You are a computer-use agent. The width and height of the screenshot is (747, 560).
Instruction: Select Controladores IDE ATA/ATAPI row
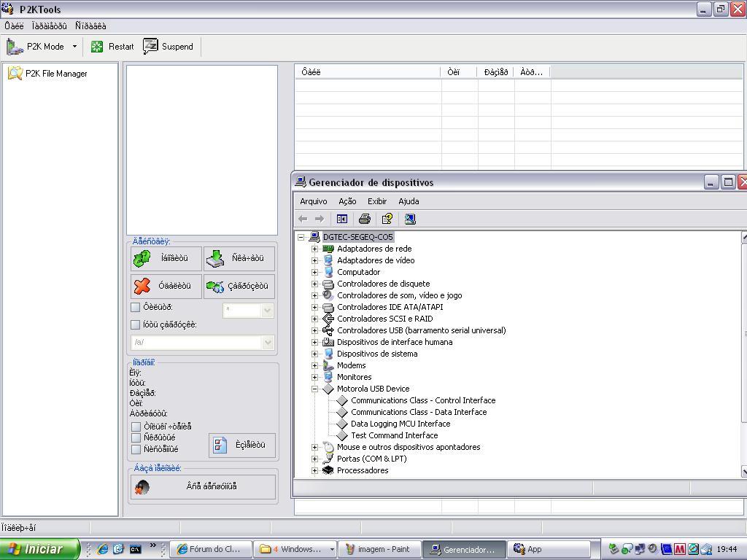(x=390, y=307)
